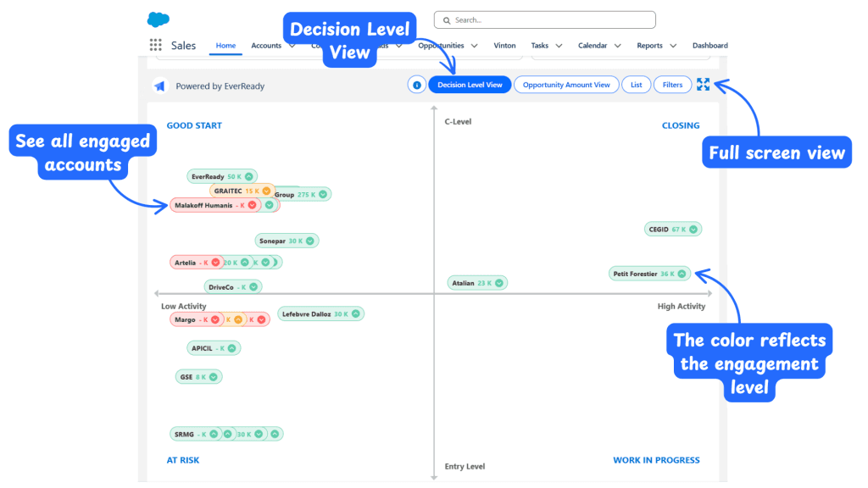Image resolution: width=868 pixels, height=488 pixels.
Task: Go to the Home tab
Action: click(225, 46)
